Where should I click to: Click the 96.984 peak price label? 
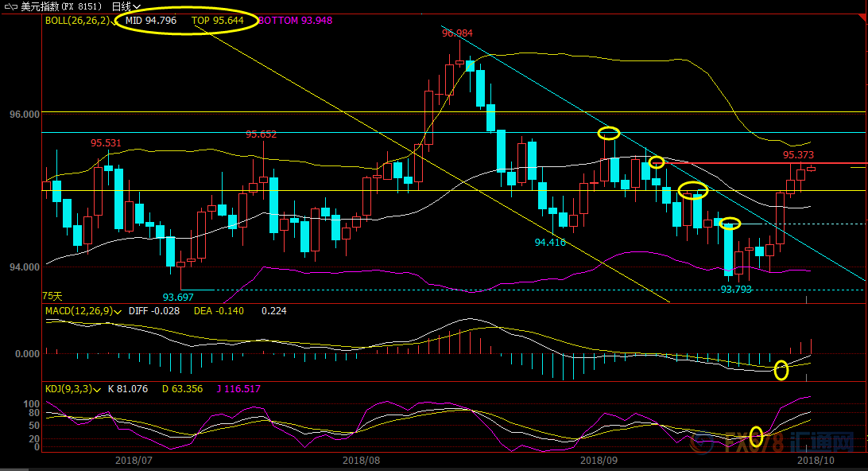point(457,33)
